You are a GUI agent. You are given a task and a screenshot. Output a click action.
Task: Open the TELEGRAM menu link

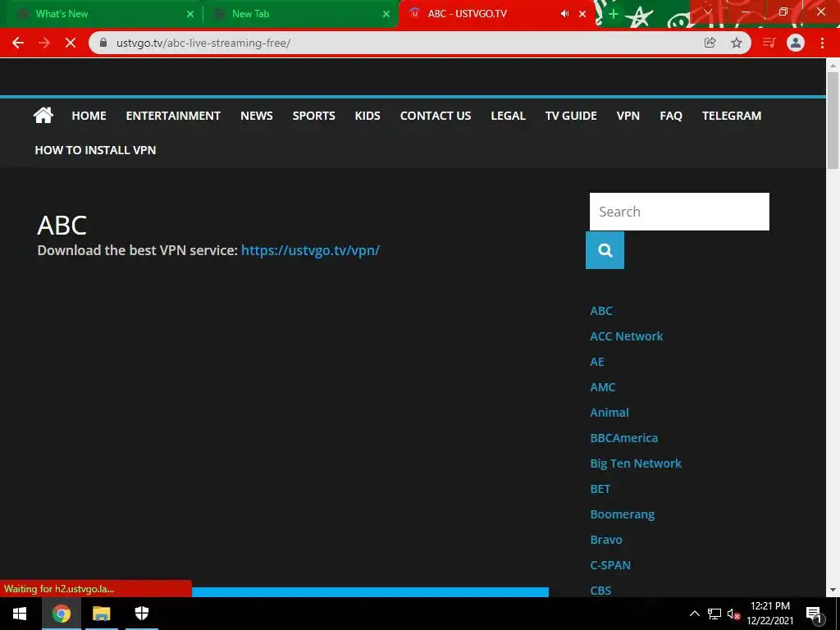732,116
